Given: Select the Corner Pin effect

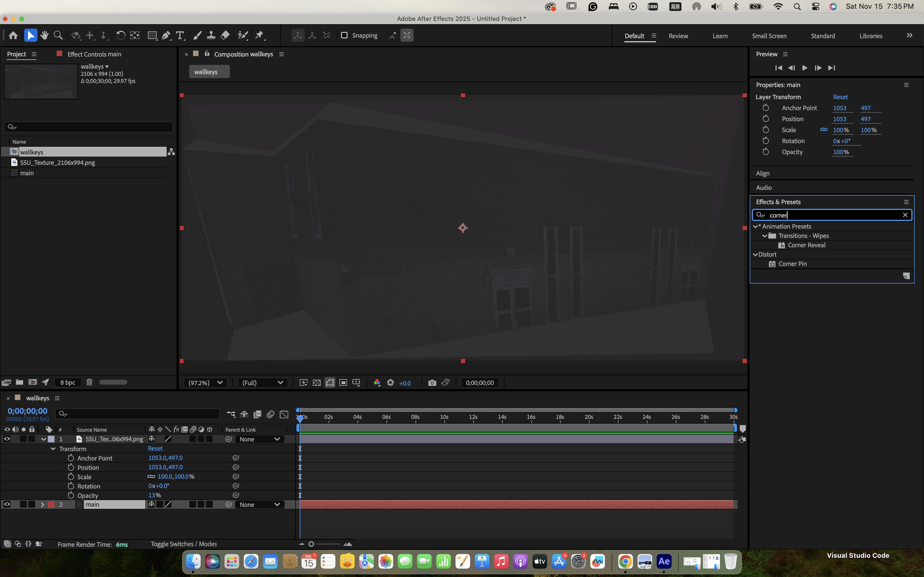Looking at the screenshot, I should [x=792, y=264].
